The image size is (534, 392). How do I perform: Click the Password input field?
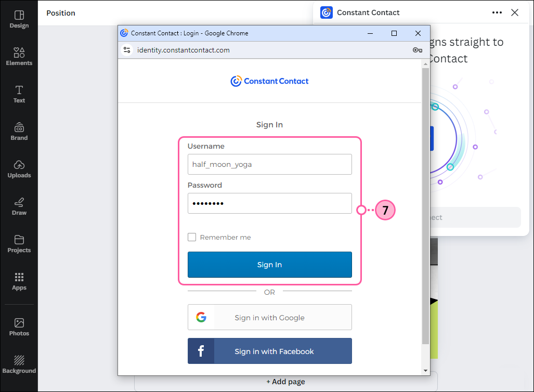pyautogui.click(x=269, y=203)
